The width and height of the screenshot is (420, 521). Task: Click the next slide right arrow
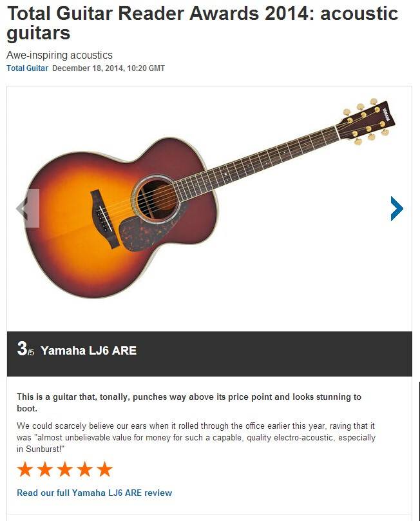(397, 208)
